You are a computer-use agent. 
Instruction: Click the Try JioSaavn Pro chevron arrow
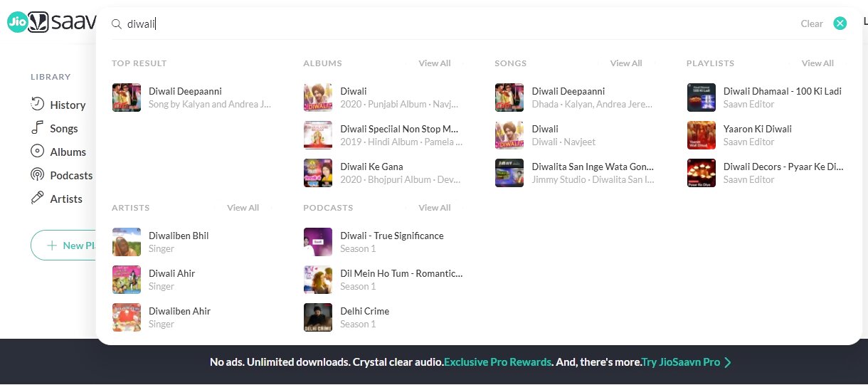(728, 362)
